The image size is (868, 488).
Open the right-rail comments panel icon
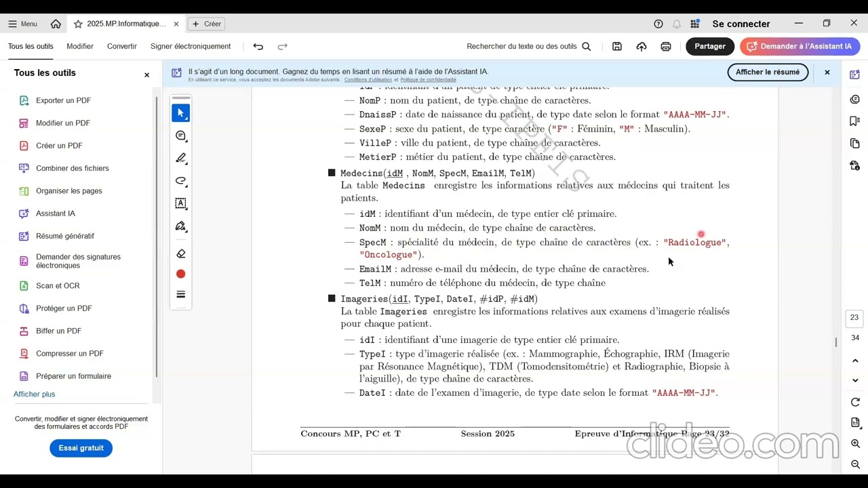point(854,100)
